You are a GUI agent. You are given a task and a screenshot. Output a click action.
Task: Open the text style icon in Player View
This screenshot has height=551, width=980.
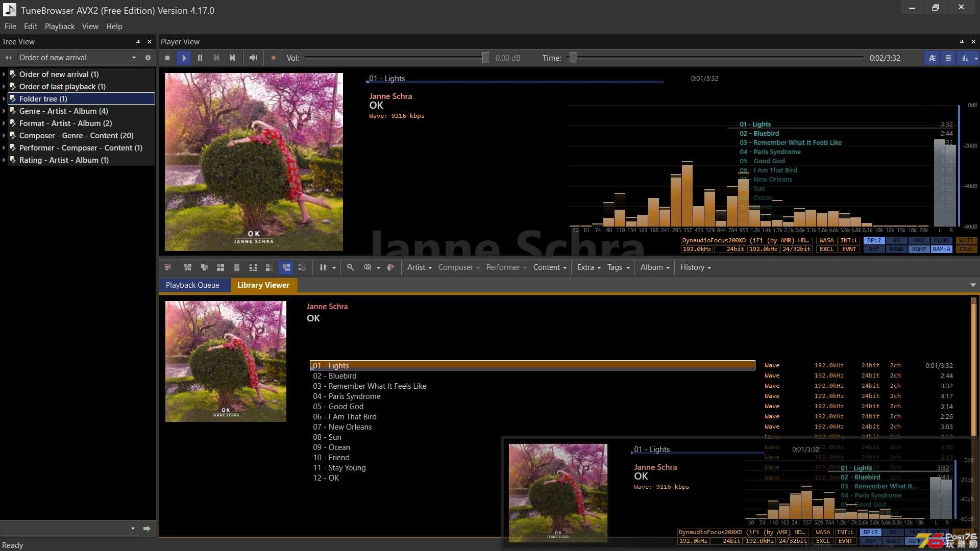(x=932, y=58)
